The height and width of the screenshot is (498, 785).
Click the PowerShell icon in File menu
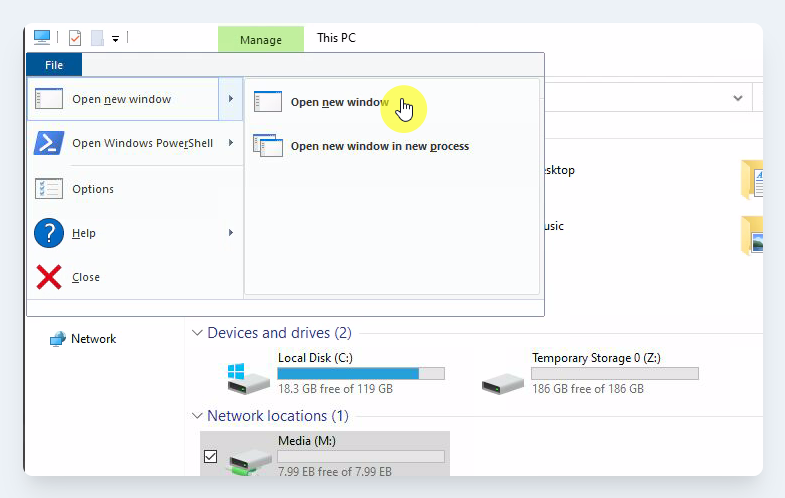[49, 143]
